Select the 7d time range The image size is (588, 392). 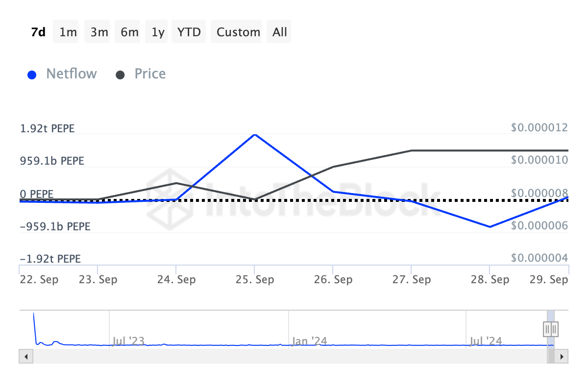38,32
